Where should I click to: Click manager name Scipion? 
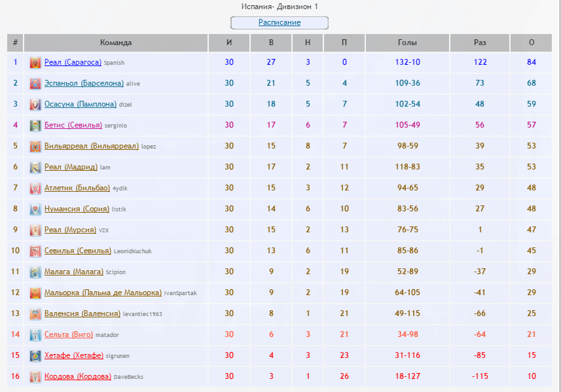coord(116,272)
